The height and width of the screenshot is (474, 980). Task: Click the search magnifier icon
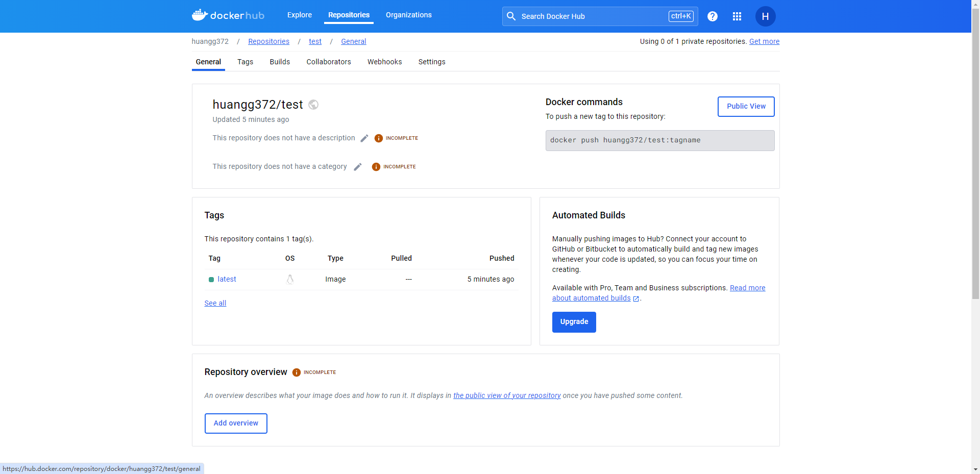(x=511, y=16)
